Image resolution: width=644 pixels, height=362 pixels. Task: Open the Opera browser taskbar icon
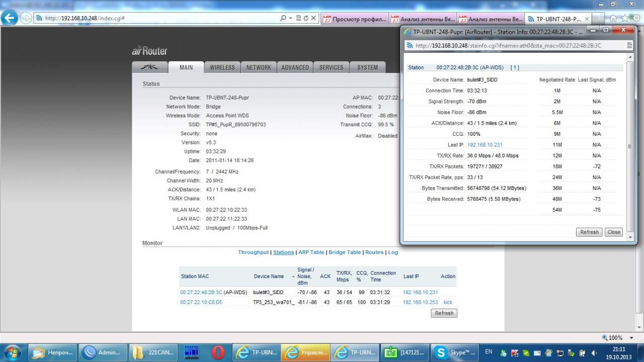pyautogui.click(x=218, y=352)
